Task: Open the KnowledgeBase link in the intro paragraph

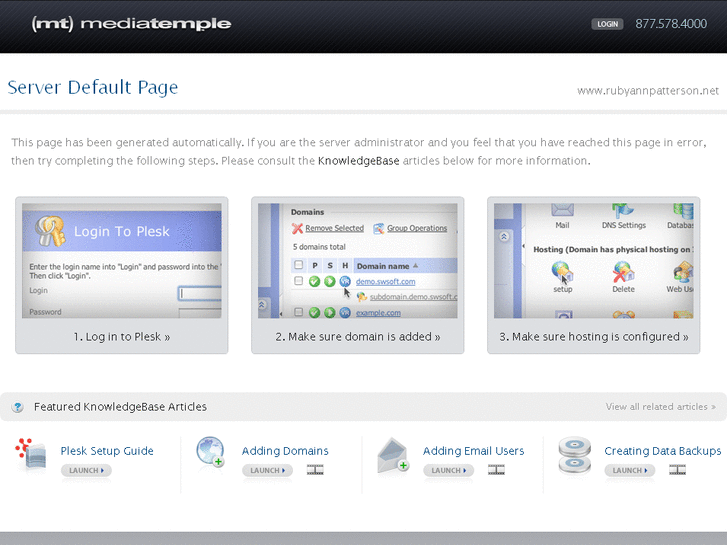Action: pyautogui.click(x=358, y=161)
